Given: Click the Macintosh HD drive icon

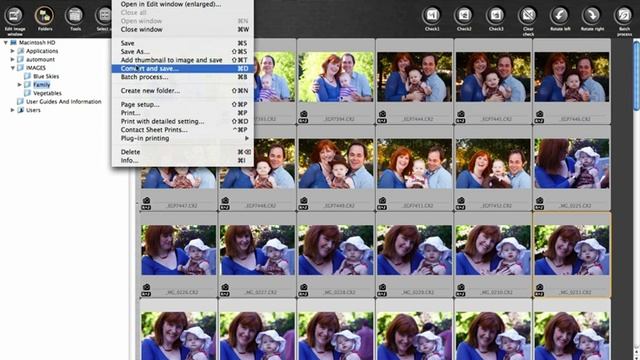Looking at the screenshot, I should click(x=13, y=42).
